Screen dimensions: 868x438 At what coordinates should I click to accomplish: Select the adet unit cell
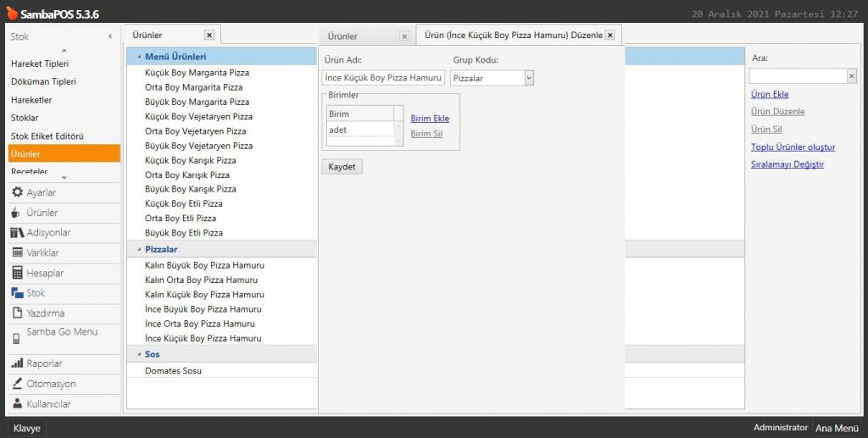tap(359, 130)
